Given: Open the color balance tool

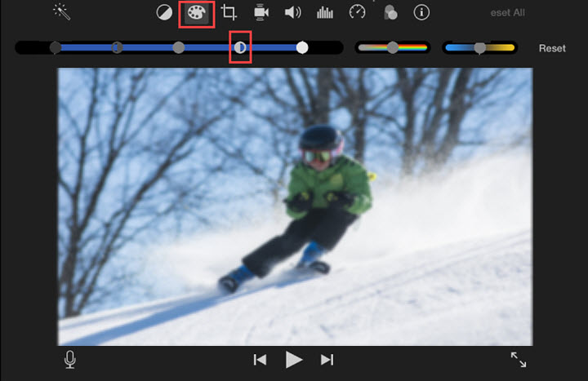Looking at the screenshot, I should pos(164,12).
